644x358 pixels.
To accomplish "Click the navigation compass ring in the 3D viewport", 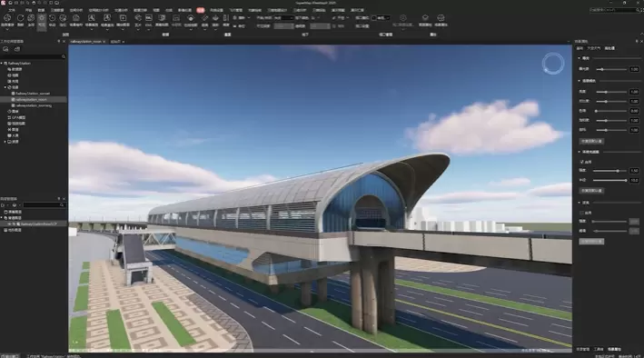I will [x=553, y=64].
